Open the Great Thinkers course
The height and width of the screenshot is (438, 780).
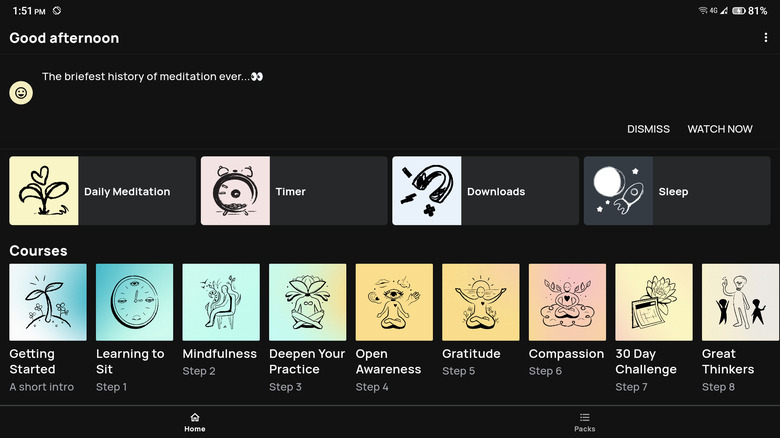(740, 302)
